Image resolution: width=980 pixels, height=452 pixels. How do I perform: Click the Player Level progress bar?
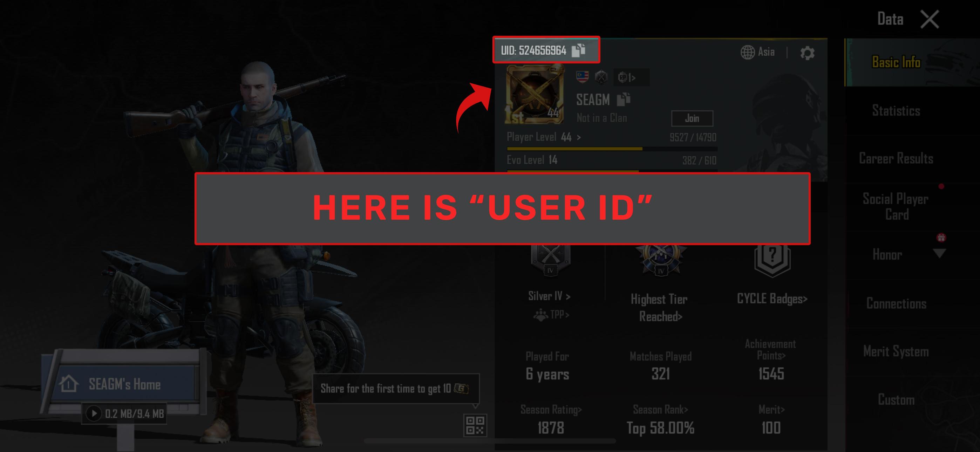612,149
